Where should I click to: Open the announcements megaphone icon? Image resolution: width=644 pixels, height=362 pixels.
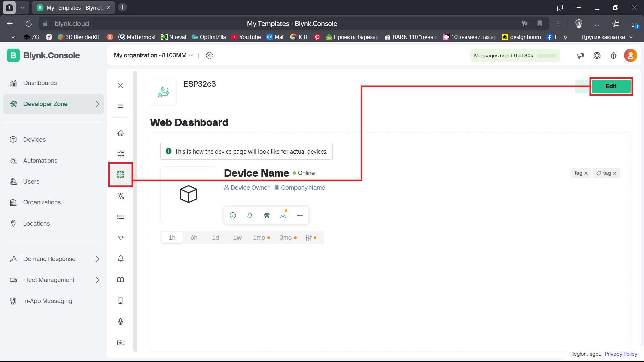(580, 56)
